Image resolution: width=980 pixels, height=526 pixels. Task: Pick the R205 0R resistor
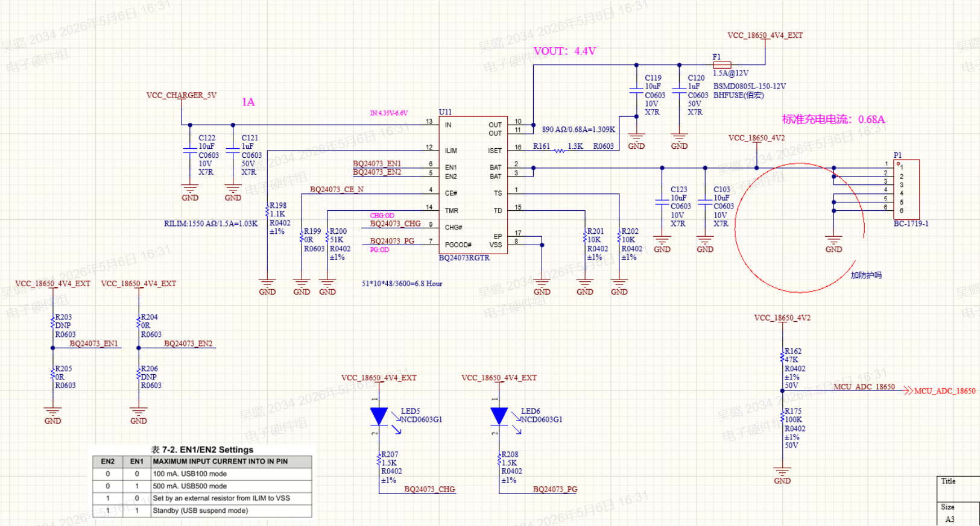(53, 374)
